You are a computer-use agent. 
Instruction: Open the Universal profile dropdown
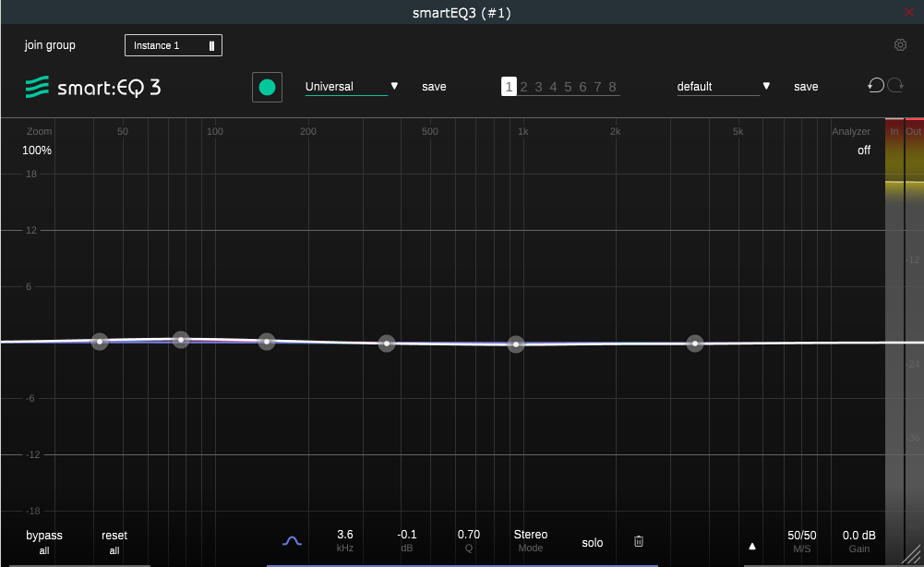pyautogui.click(x=346, y=87)
